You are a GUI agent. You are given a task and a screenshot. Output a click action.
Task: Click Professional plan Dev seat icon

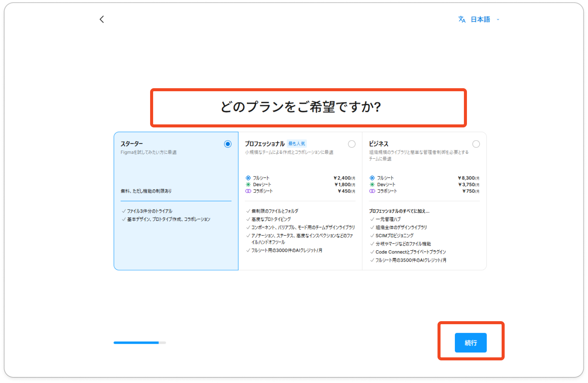248,185
